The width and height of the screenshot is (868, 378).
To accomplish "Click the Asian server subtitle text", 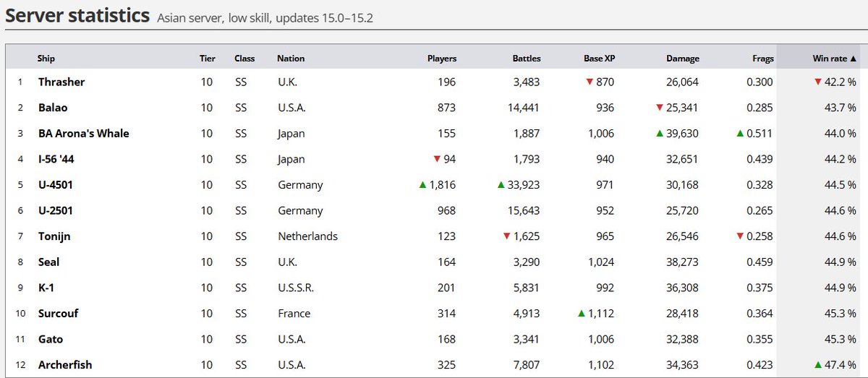I will click(x=265, y=17).
